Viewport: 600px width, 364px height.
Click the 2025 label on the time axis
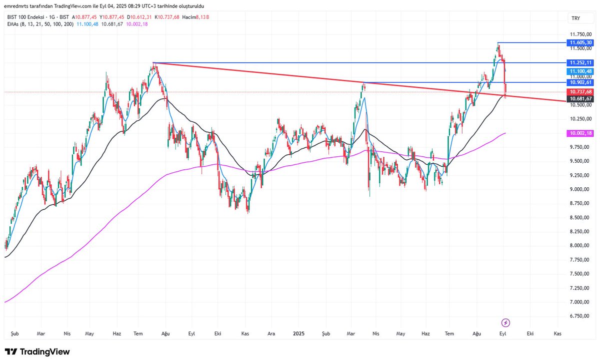298,333
